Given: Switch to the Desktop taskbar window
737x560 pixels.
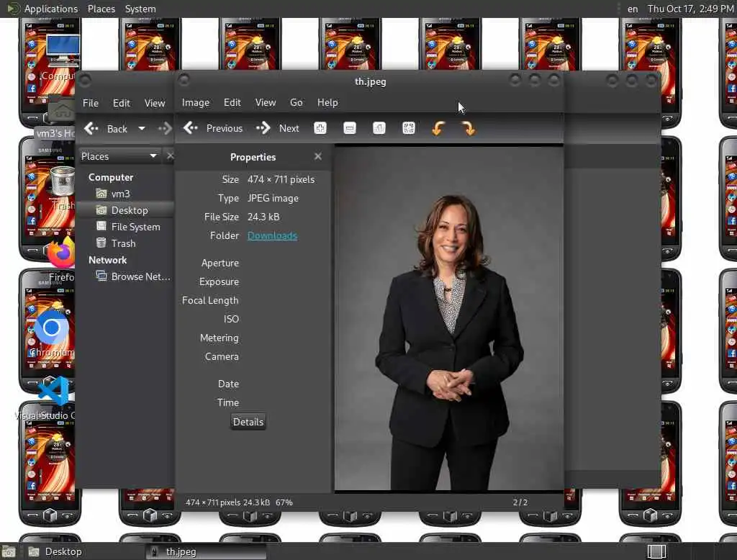Looking at the screenshot, I should coord(56,551).
